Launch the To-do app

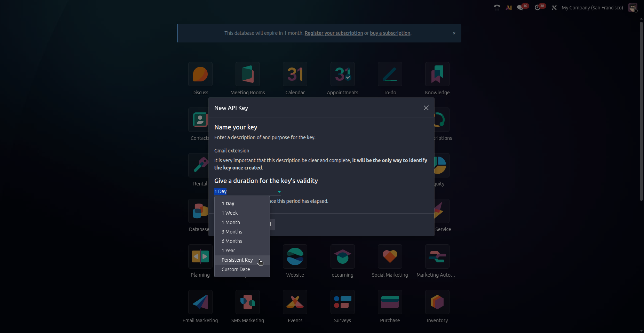390,74
